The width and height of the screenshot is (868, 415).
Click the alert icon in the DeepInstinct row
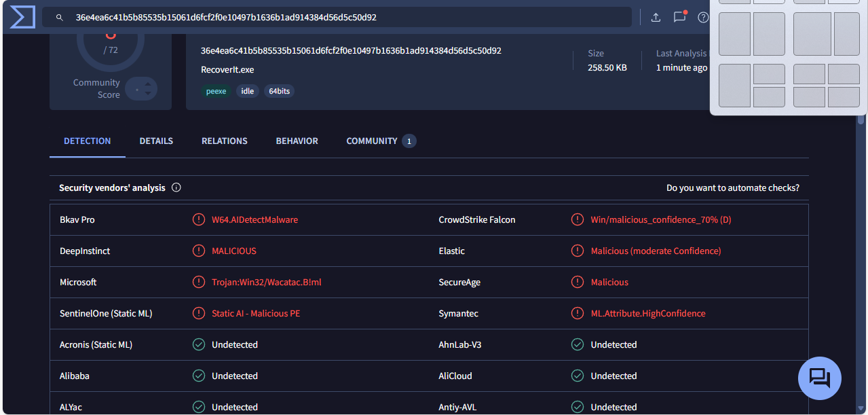(x=199, y=251)
